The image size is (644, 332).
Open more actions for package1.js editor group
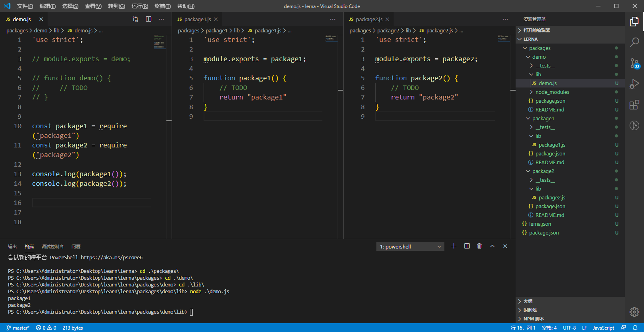[333, 19]
